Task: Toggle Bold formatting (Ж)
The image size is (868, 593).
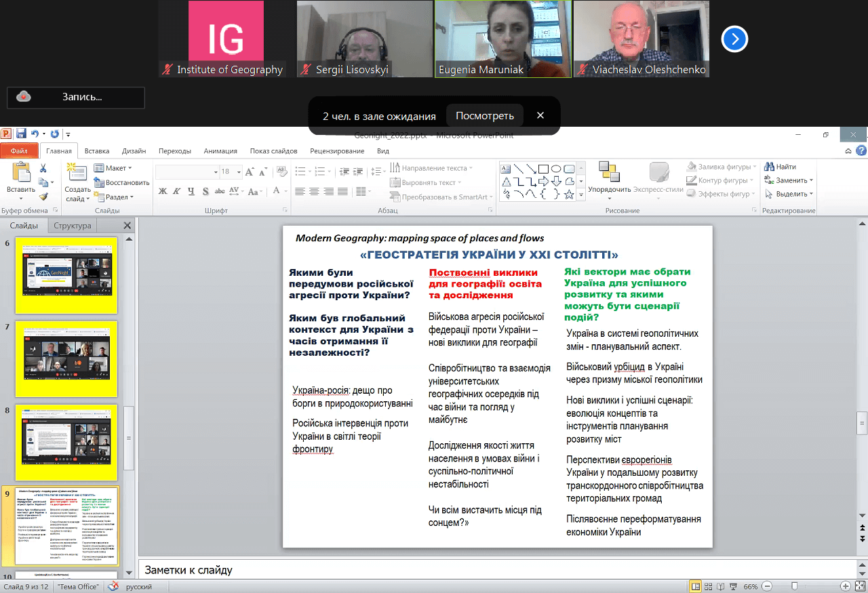Action: (x=163, y=192)
